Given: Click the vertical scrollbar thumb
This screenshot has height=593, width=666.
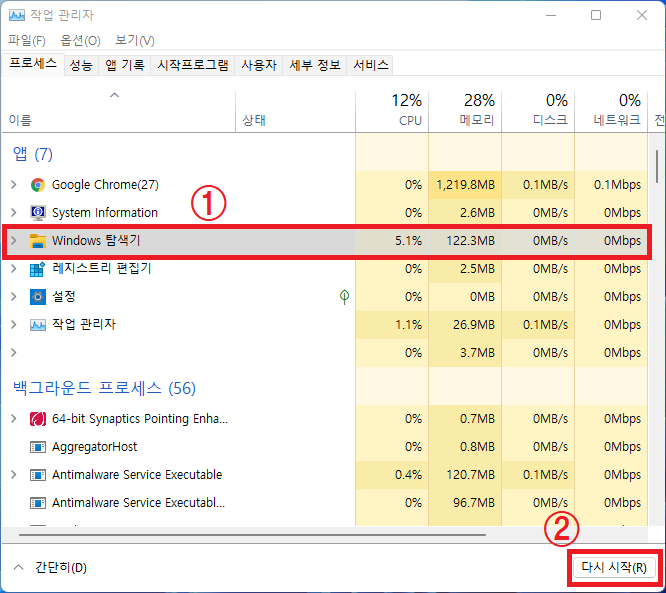Looking at the screenshot, I should click(657, 167).
